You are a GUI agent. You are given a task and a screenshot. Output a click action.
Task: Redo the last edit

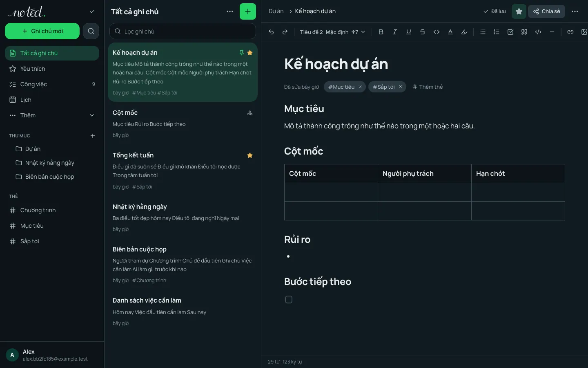[x=285, y=32]
